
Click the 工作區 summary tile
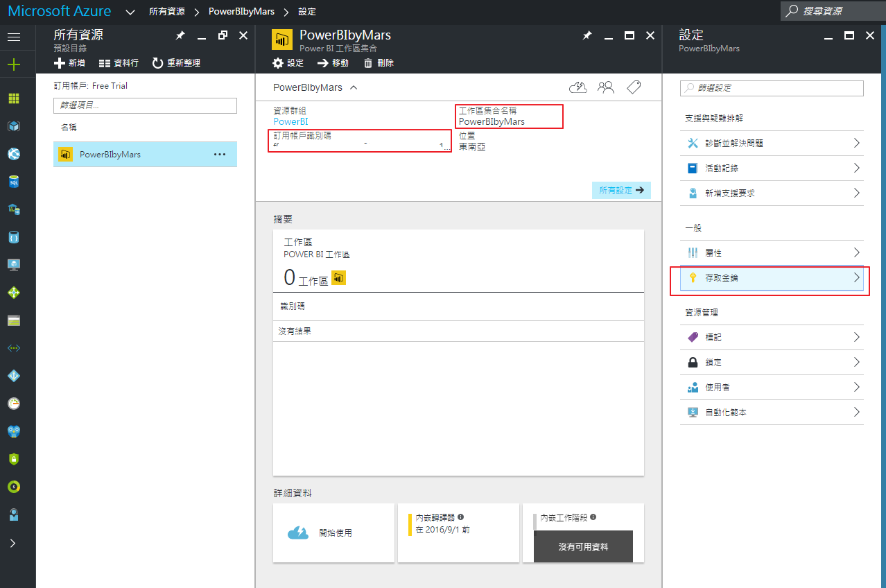[458, 261]
